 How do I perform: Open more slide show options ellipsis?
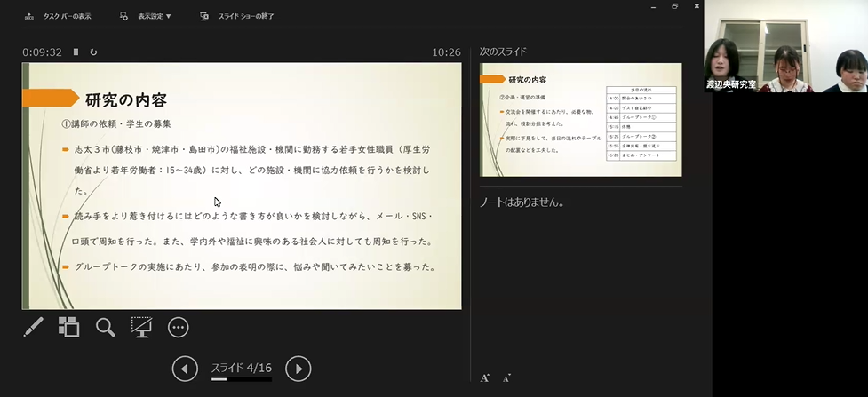(x=179, y=327)
